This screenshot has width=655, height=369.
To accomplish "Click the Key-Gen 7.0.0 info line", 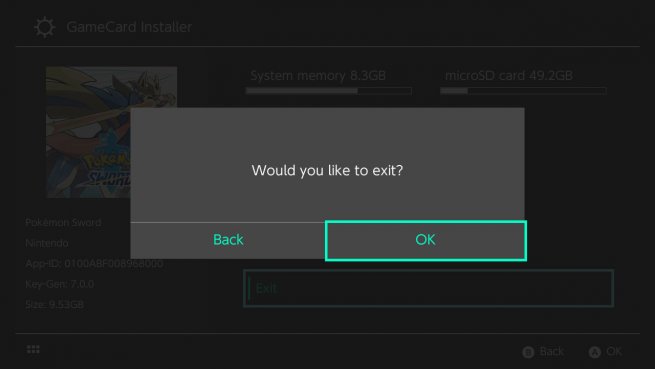I will pos(60,284).
